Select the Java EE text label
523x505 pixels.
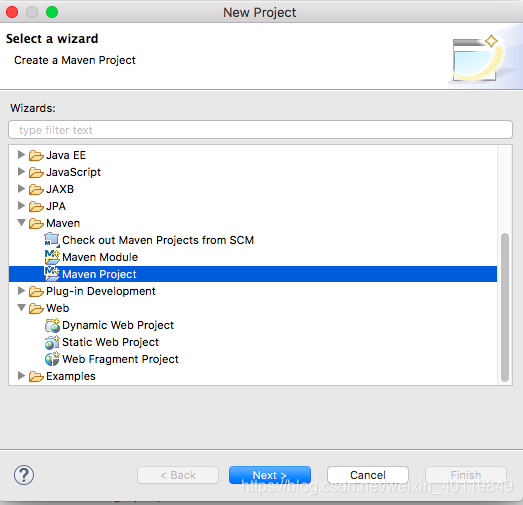point(66,155)
